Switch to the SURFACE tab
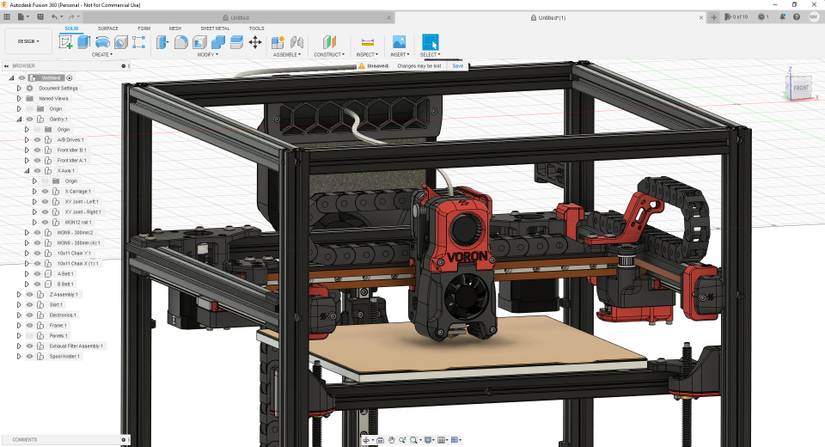Viewport: 825px width, 447px height. [x=108, y=28]
